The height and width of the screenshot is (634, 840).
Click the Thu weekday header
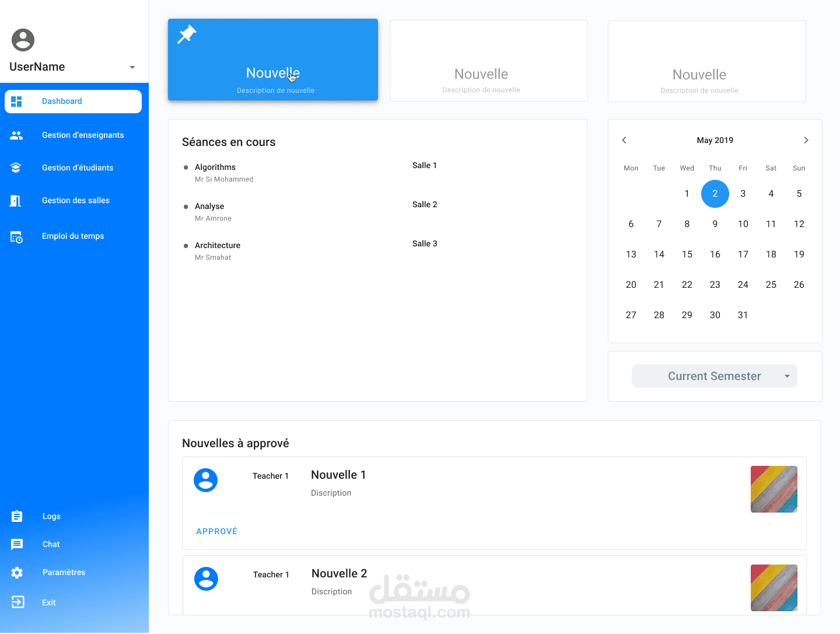715,168
